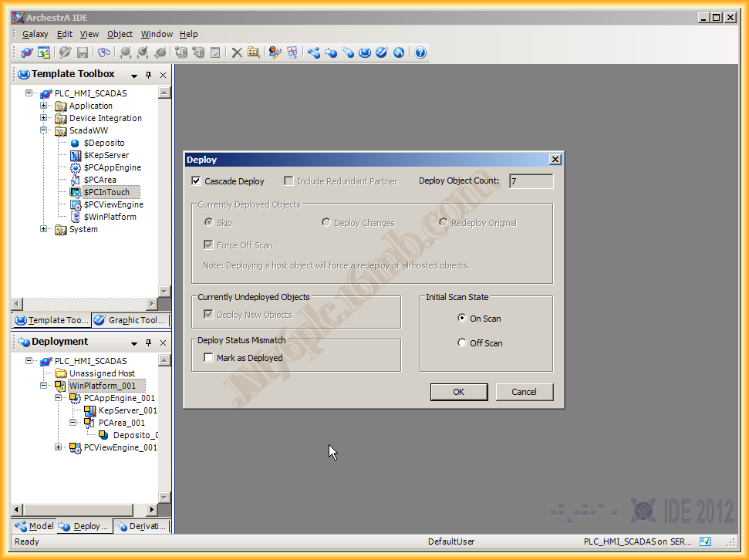Expand the Device Integration folder

(x=44, y=118)
